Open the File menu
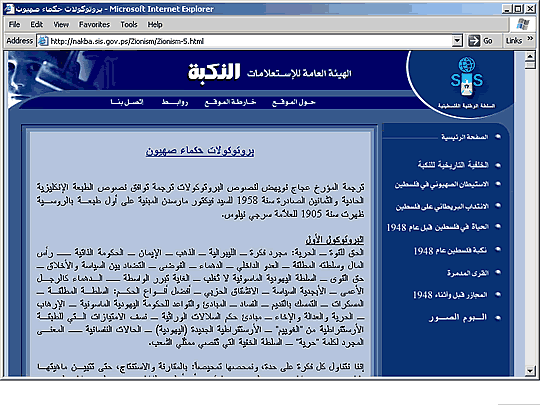 tap(14, 24)
